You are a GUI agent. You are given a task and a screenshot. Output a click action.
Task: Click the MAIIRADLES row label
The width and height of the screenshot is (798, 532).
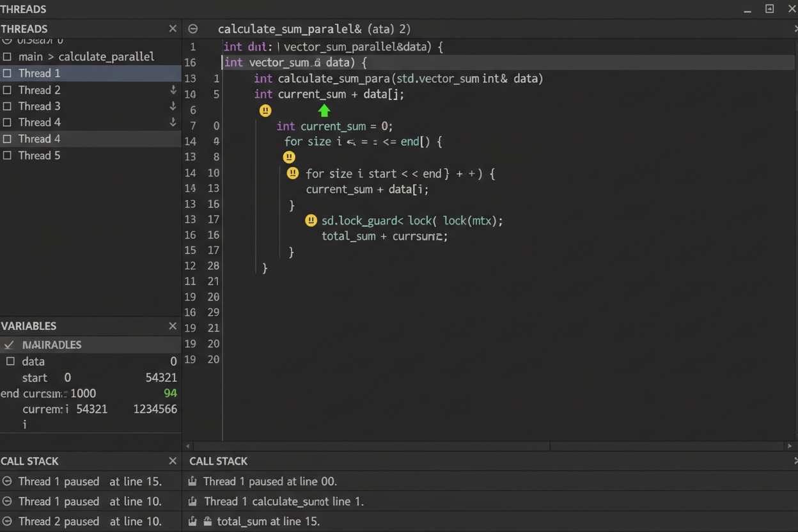52,345
